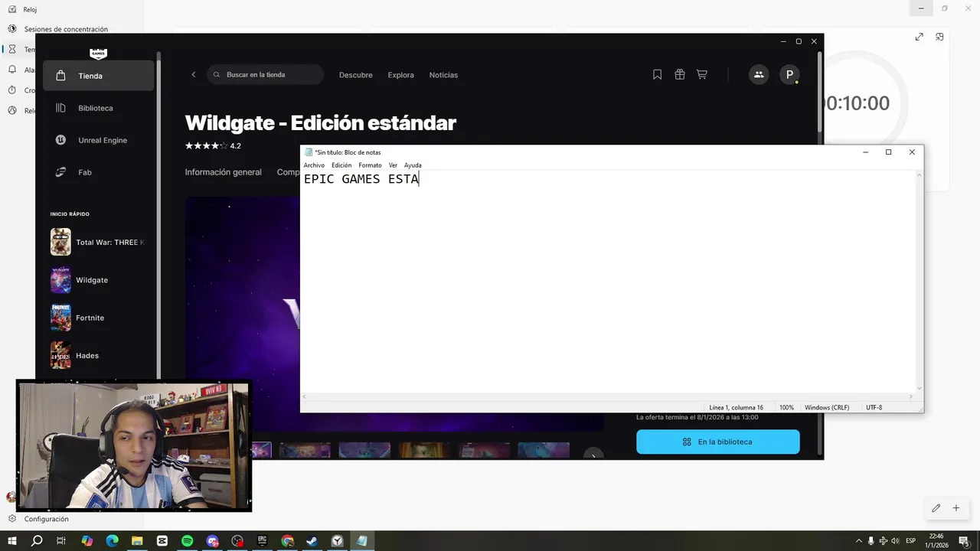Screen dimensions: 980x551
Task: Open CapCut from the taskbar
Action: pos(162,541)
